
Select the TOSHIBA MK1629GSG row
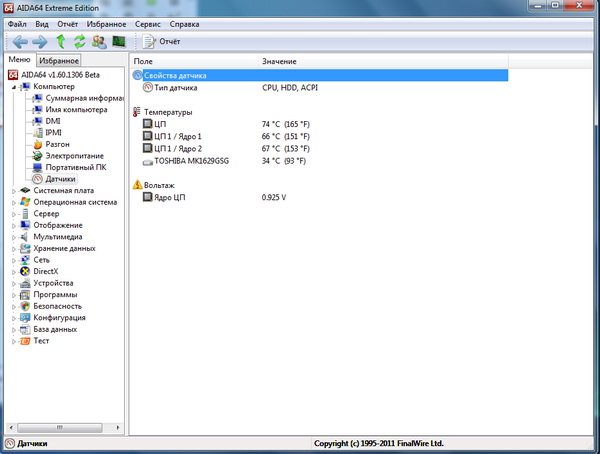[x=320, y=161]
